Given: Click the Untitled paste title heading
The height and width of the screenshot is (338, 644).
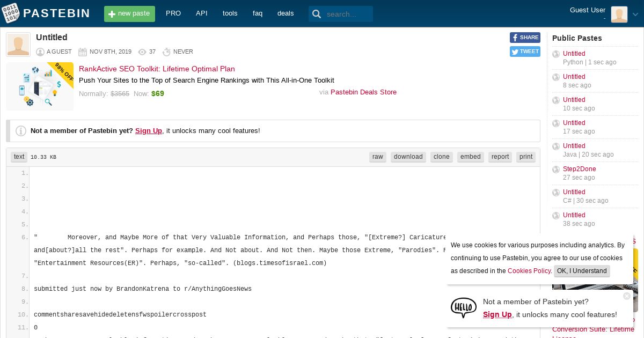Looking at the screenshot, I should click(52, 38).
